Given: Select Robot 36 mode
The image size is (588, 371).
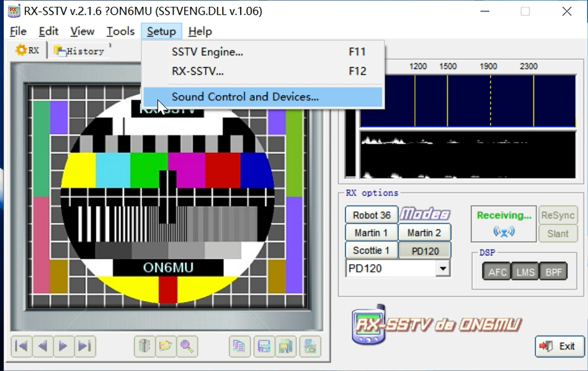Looking at the screenshot, I should [x=372, y=215].
